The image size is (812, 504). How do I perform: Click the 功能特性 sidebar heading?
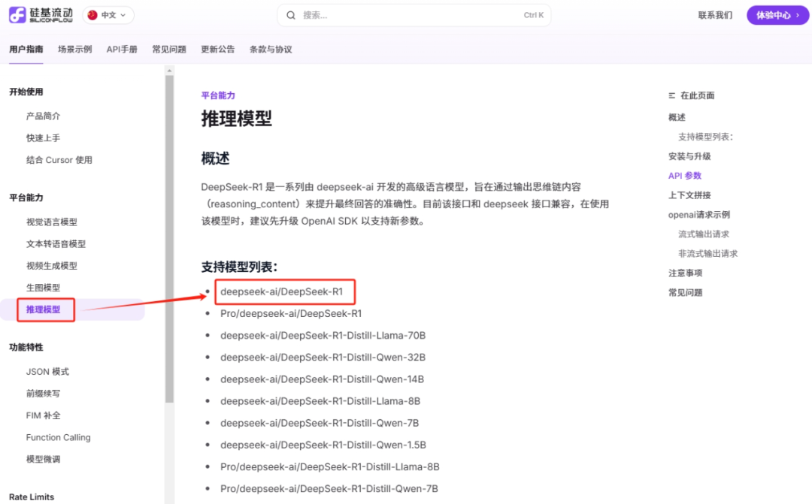pos(26,347)
